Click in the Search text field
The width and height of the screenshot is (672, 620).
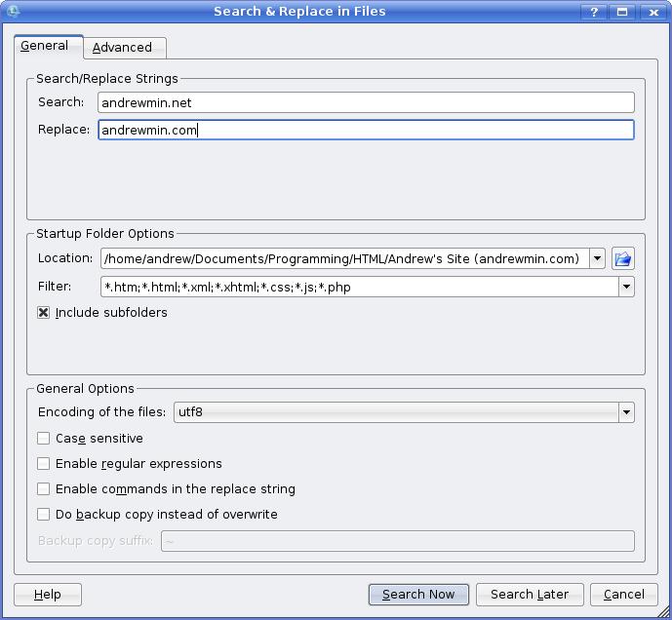tap(366, 102)
